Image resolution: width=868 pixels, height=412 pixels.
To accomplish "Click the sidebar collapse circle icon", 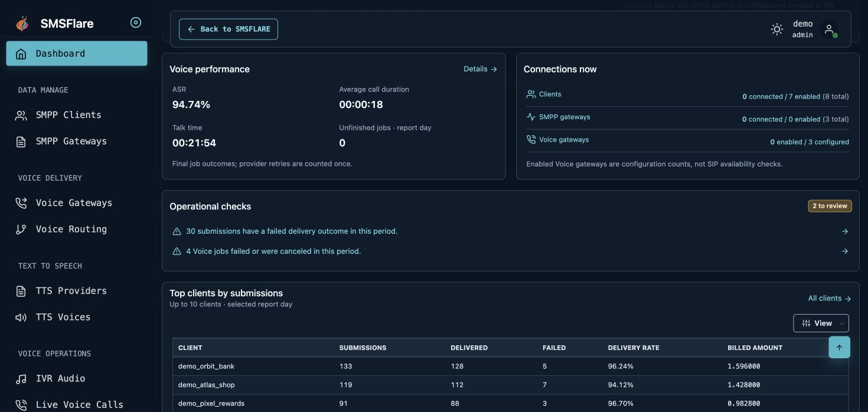I will coord(136,22).
